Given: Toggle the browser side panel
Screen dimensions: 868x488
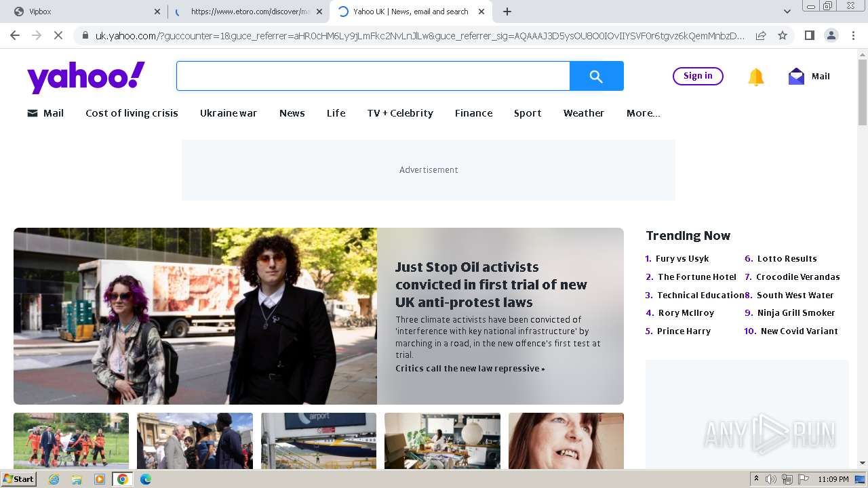Looking at the screenshot, I should pyautogui.click(x=809, y=35).
